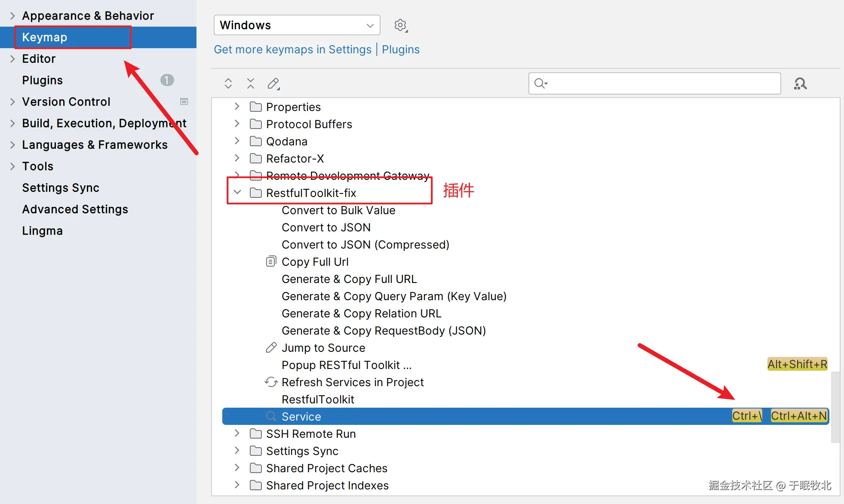Image resolution: width=844 pixels, height=504 pixels.
Task: Select the Popup RESTful Toolkit action
Action: coord(347,365)
